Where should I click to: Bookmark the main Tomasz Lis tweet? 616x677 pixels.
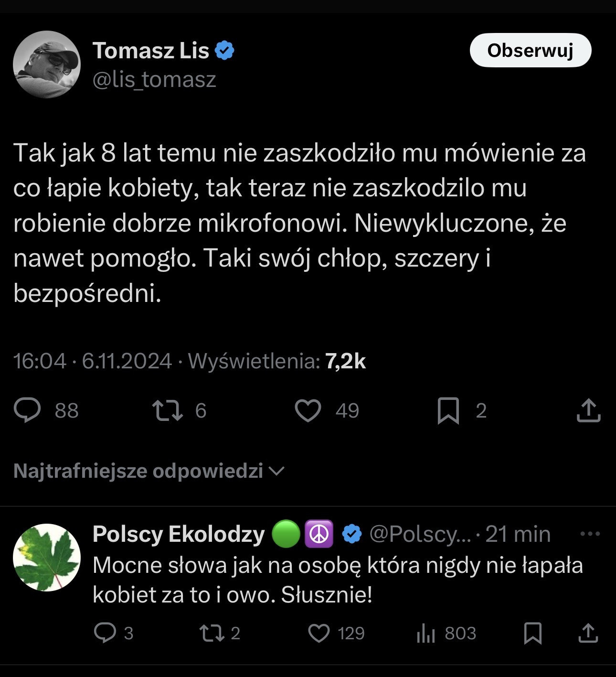pos(448,410)
